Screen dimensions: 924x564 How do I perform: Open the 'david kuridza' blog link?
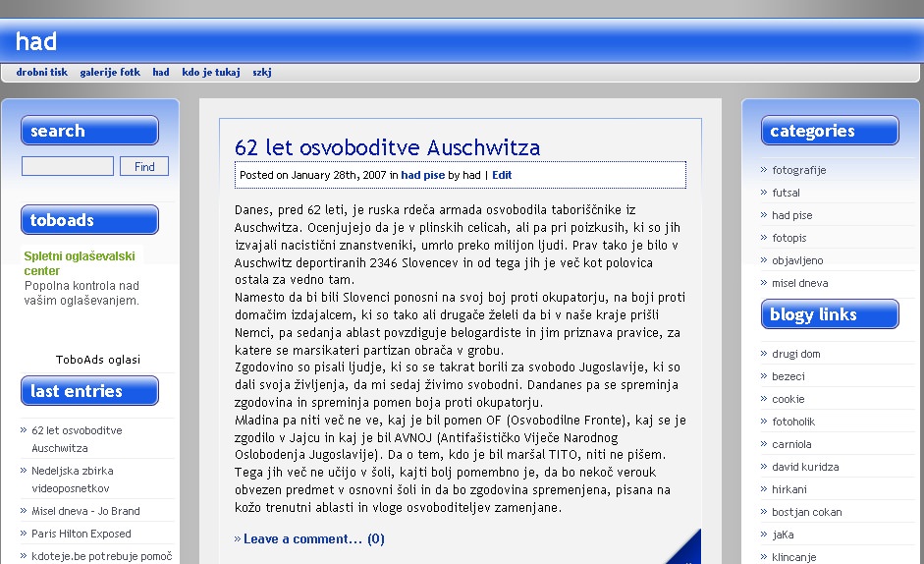tap(806, 467)
